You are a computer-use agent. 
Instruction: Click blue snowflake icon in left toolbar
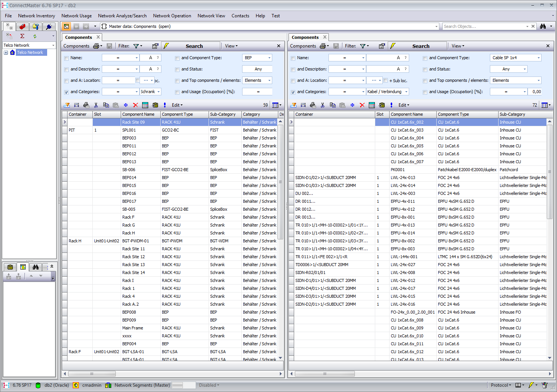tap(126, 105)
